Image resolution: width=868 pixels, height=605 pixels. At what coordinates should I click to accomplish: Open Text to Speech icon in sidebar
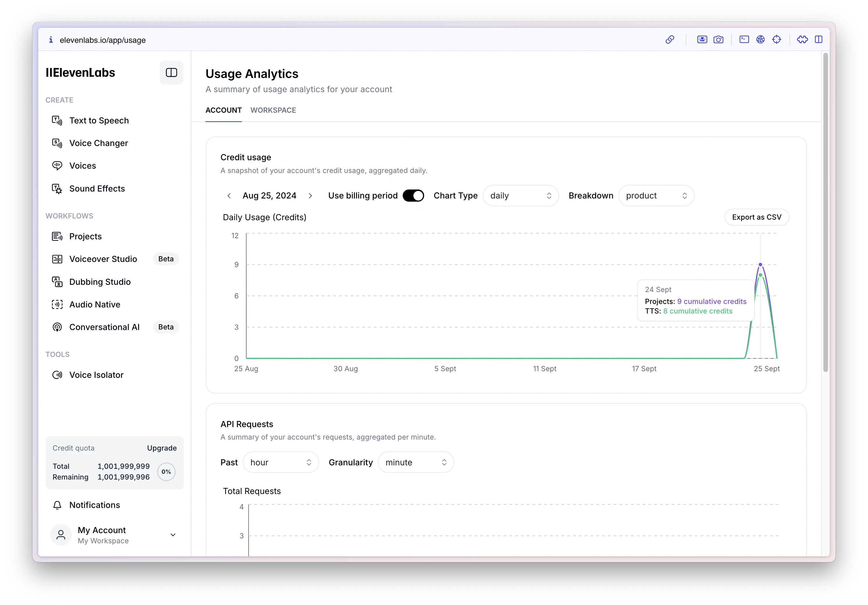coord(57,121)
